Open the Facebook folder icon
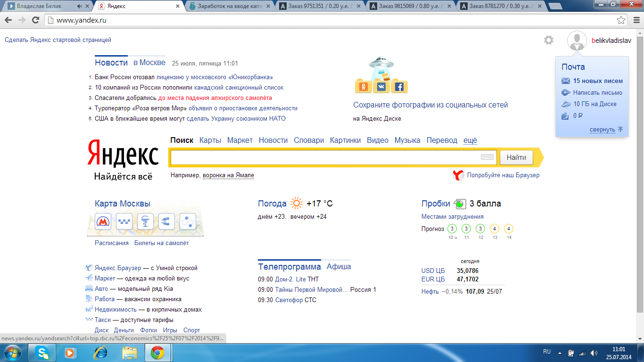 coord(399,86)
